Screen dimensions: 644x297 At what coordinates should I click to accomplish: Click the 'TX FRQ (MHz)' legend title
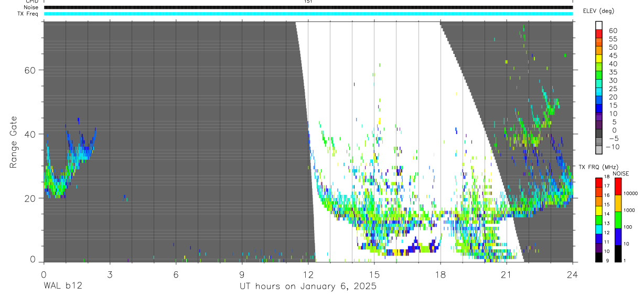[598, 167]
